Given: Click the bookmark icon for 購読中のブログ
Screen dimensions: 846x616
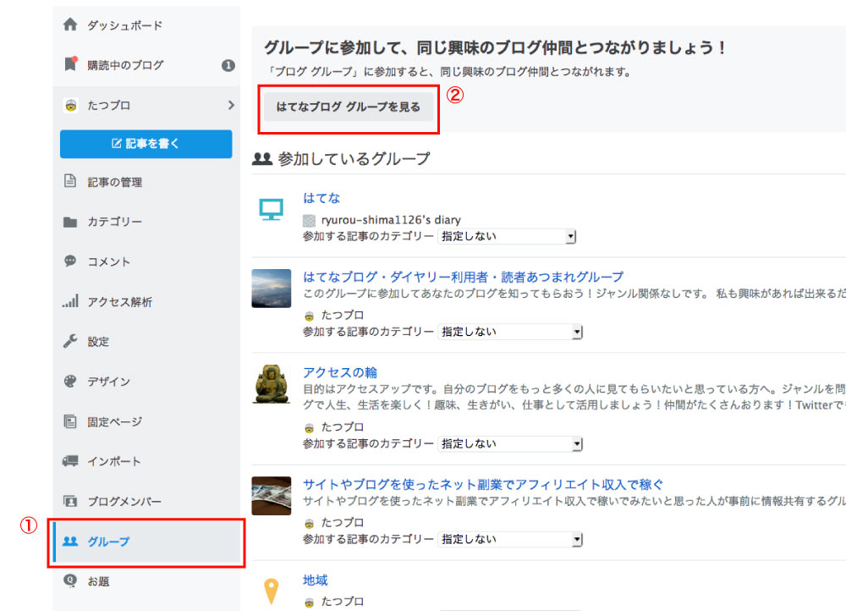Looking at the screenshot, I should click(x=71, y=64).
